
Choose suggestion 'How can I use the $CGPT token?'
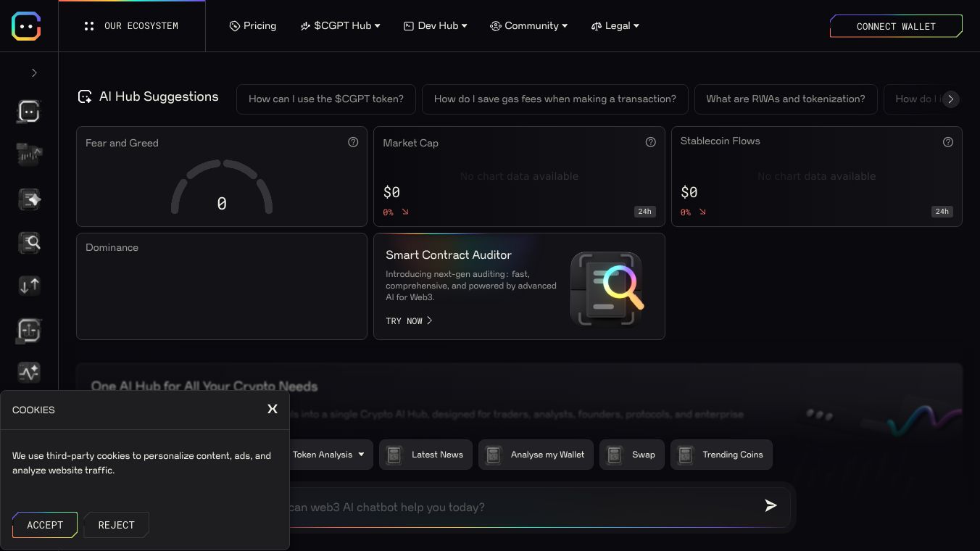tap(326, 99)
